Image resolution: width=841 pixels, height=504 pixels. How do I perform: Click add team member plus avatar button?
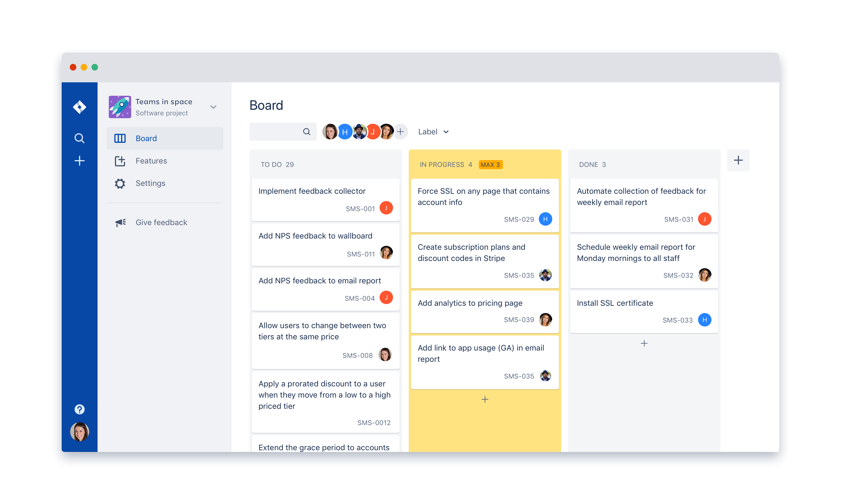tap(401, 132)
